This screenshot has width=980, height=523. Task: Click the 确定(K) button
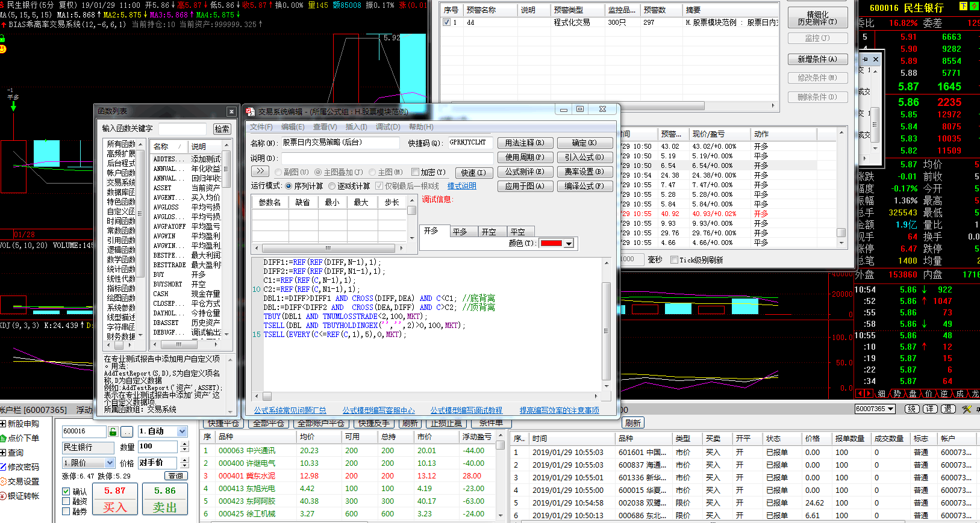[x=584, y=143]
